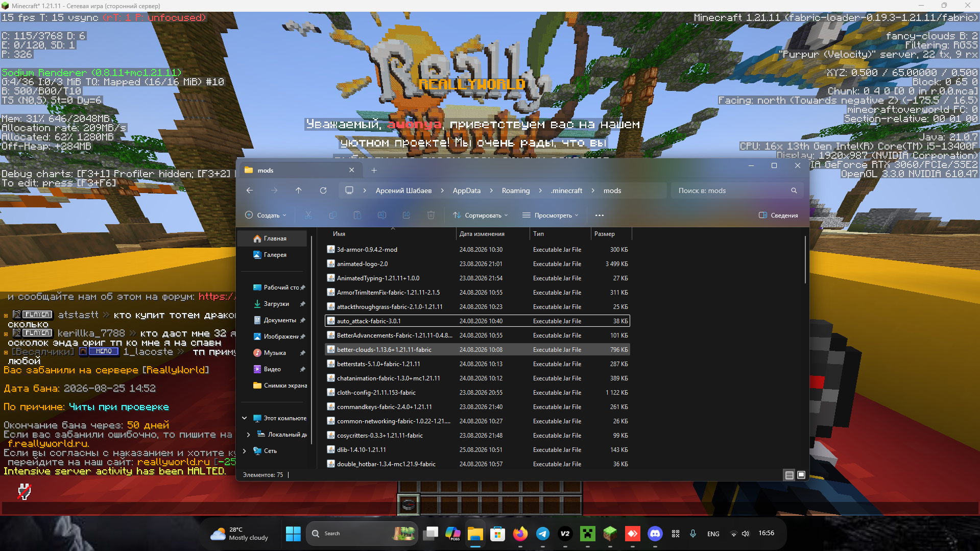The width and height of the screenshot is (980, 551).
Task: Open Загрузки in the sidebar
Action: (273, 304)
